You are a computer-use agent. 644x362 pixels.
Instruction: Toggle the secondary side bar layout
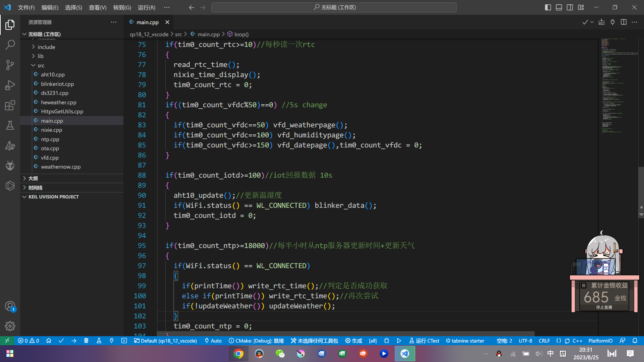pos(570,7)
